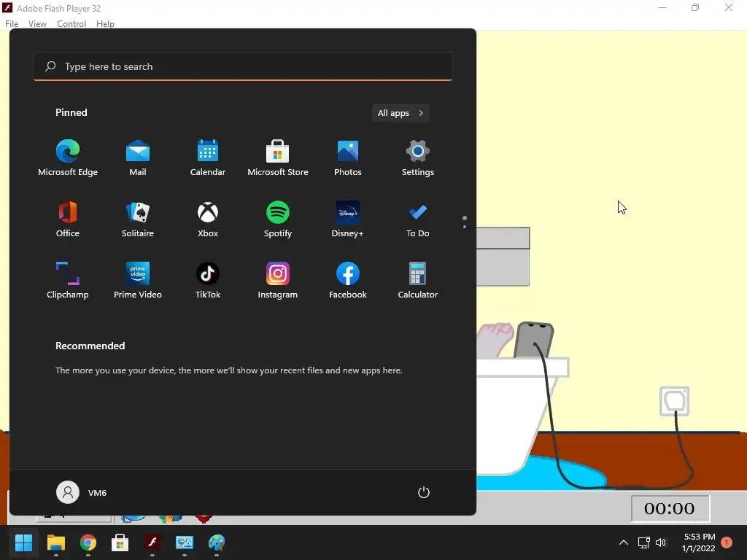The image size is (747, 560).
Task: Launch the Facebook app
Action: click(348, 281)
